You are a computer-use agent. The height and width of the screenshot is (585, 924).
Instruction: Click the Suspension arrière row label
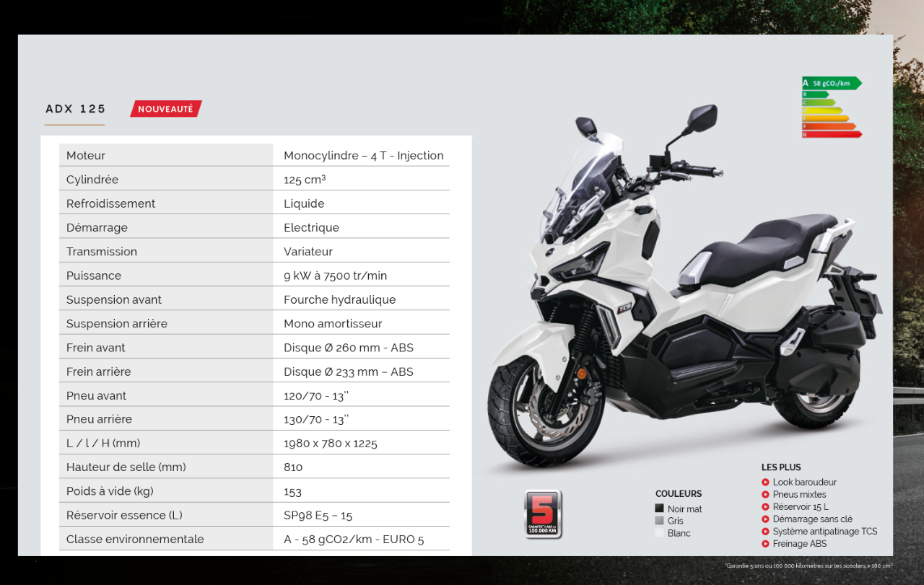tap(117, 323)
